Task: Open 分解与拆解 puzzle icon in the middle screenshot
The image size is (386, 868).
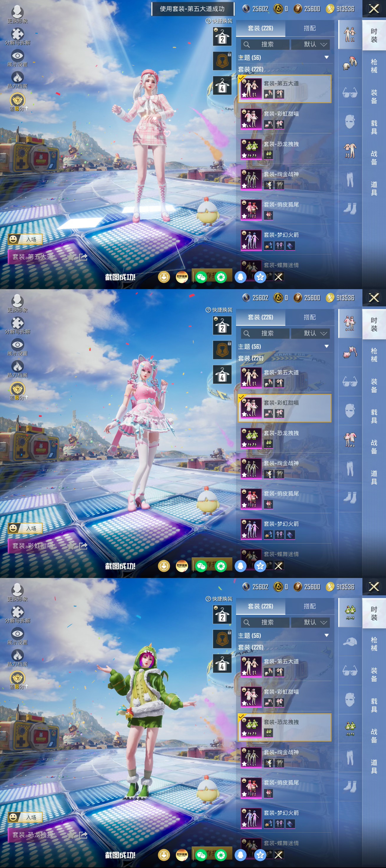Action: click(17, 323)
